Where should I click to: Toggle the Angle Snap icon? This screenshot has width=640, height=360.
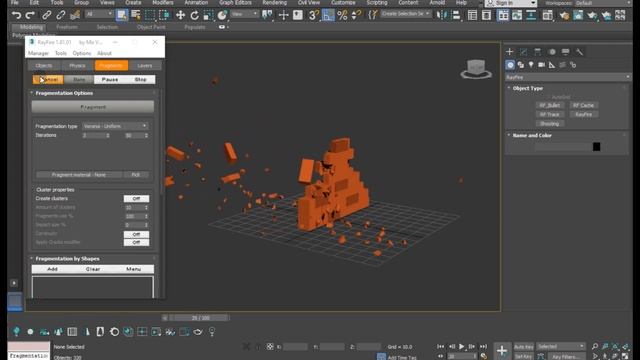[x=328, y=16]
